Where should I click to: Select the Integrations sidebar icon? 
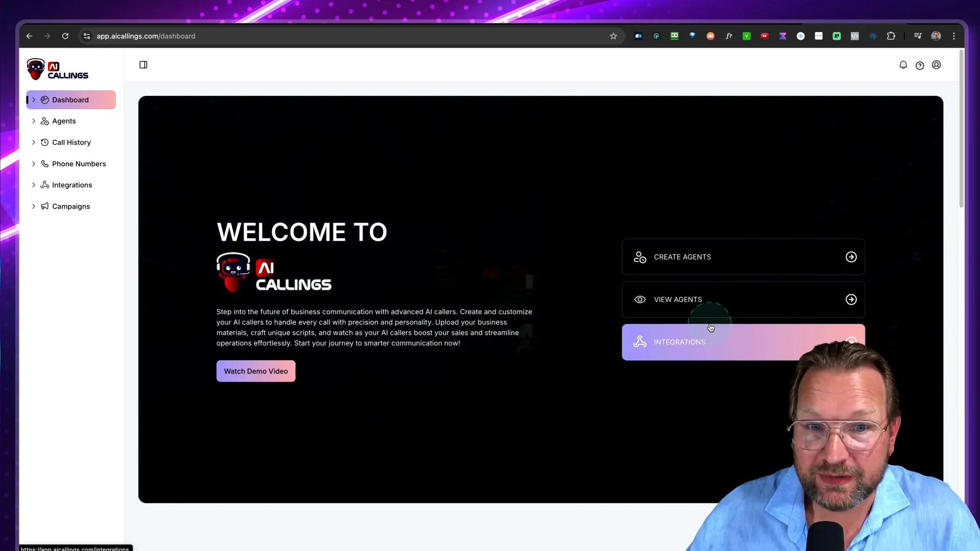44,184
